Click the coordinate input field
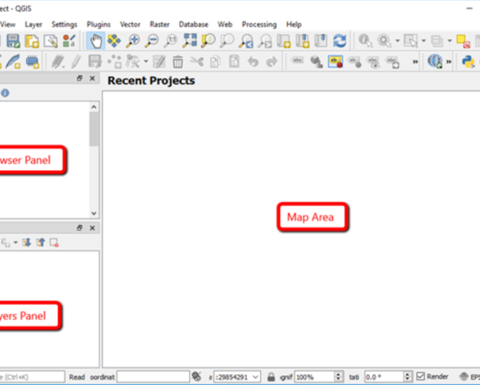Screen dimensions: 480x385 [x=153, y=377]
